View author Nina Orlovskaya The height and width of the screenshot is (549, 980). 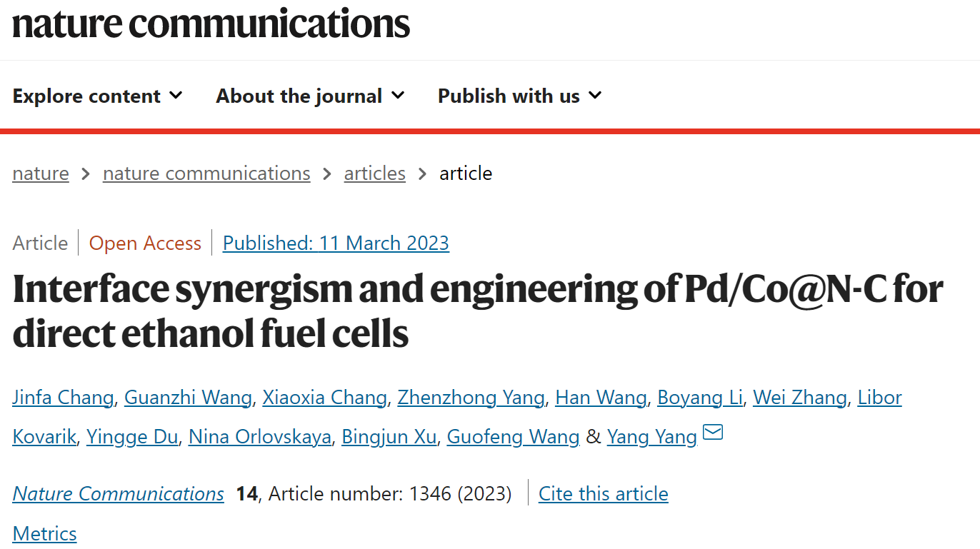point(260,437)
